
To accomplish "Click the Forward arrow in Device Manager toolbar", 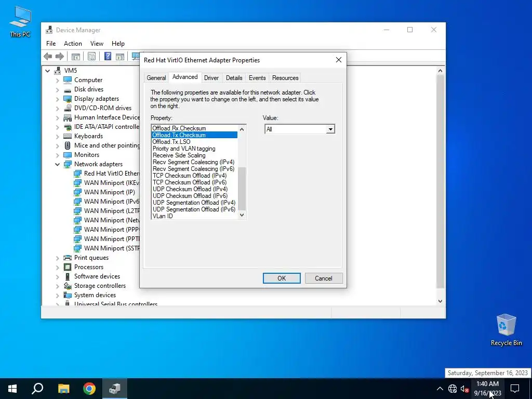I will click(60, 56).
